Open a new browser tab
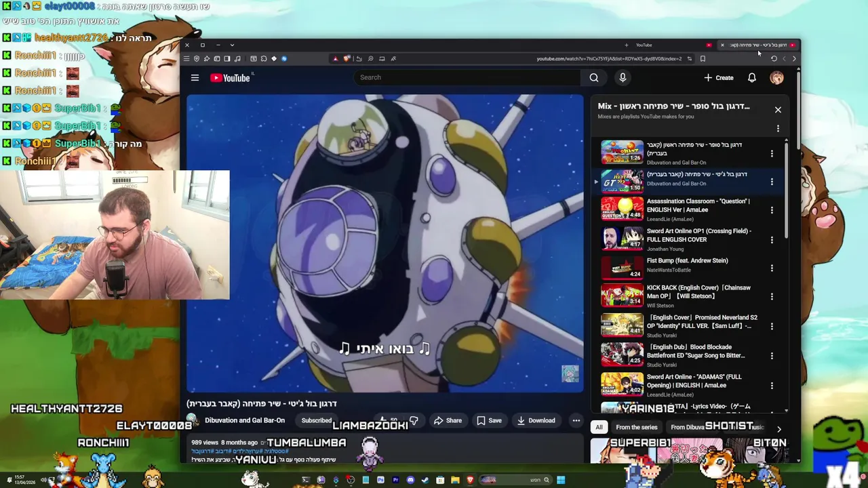Viewport: 868px width, 488px height. tap(626, 45)
